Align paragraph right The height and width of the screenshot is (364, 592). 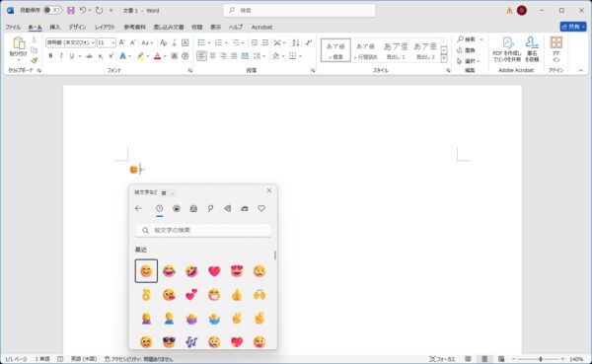[x=223, y=56]
